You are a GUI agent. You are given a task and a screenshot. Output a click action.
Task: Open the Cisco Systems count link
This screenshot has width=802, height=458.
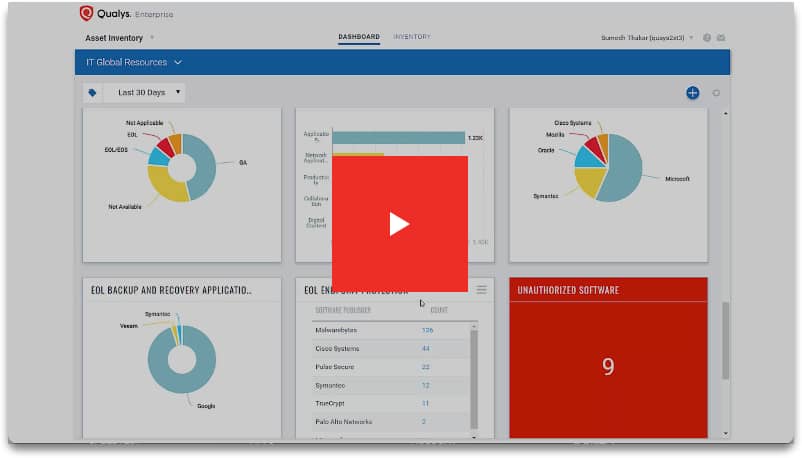click(426, 348)
